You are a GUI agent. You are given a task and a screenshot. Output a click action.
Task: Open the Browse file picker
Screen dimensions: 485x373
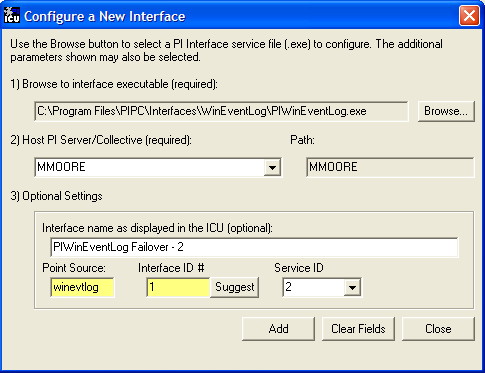tap(446, 111)
